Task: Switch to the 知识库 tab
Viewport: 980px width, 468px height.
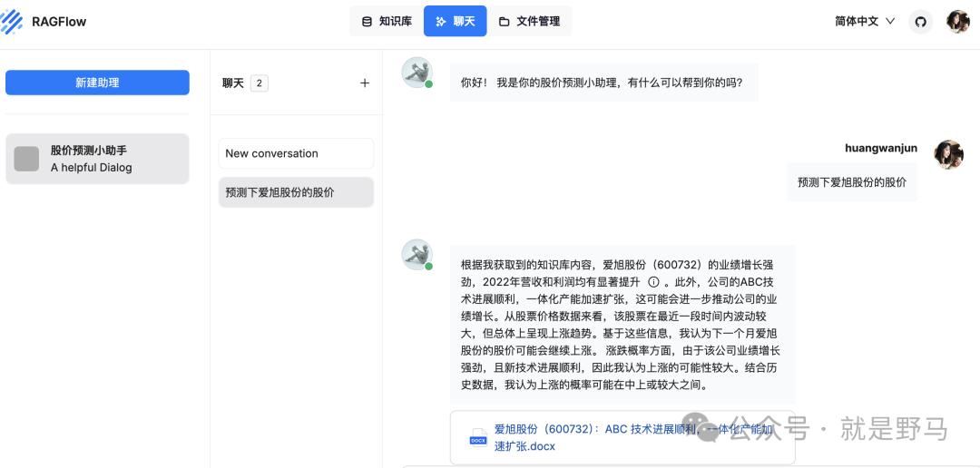Action: tap(387, 21)
